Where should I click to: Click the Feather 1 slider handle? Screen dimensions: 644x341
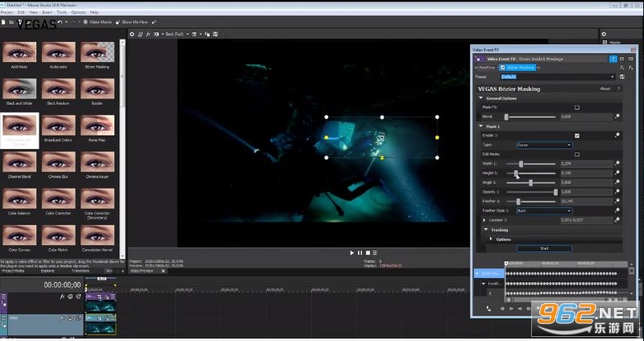pyautogui.click(x=518, y=202)
